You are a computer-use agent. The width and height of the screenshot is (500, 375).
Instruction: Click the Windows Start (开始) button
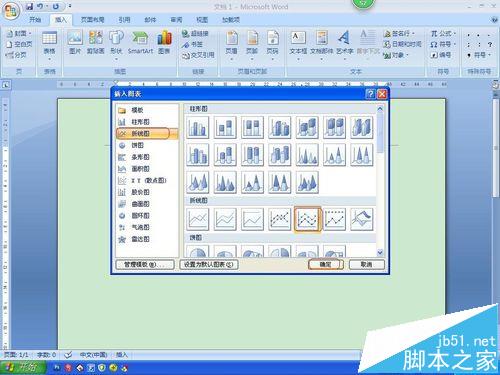pyautogui.click(x=23, y=368)
